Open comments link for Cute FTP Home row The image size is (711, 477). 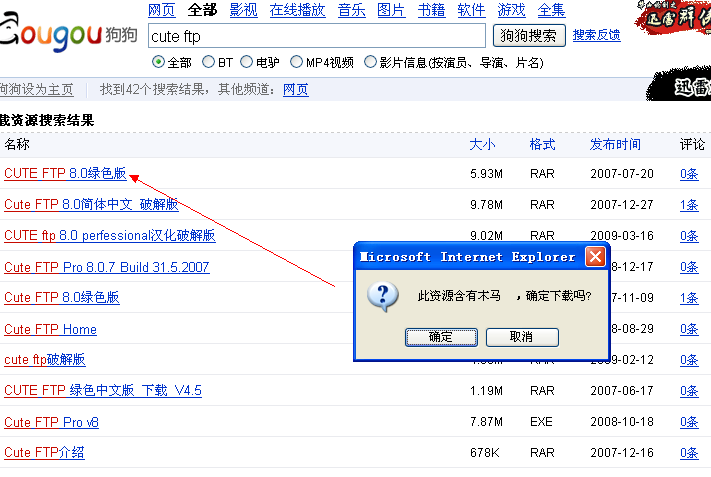pos(689,329)
